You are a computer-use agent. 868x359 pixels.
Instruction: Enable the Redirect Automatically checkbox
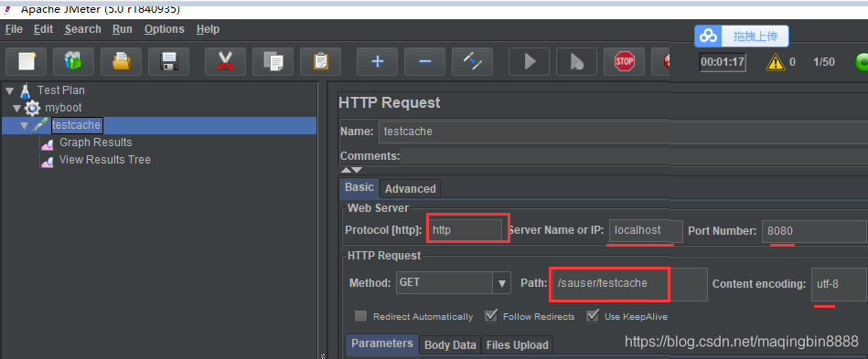[x=361, y=316]
